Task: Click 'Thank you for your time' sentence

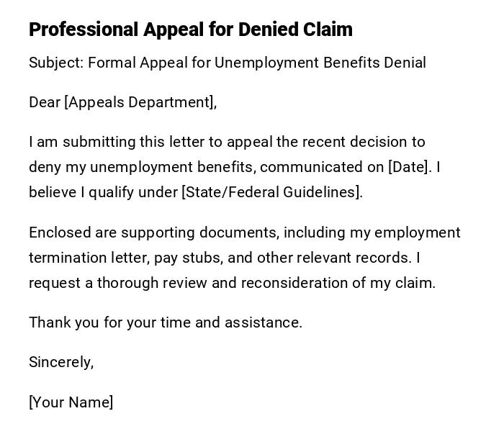Action: pos(109,322)
